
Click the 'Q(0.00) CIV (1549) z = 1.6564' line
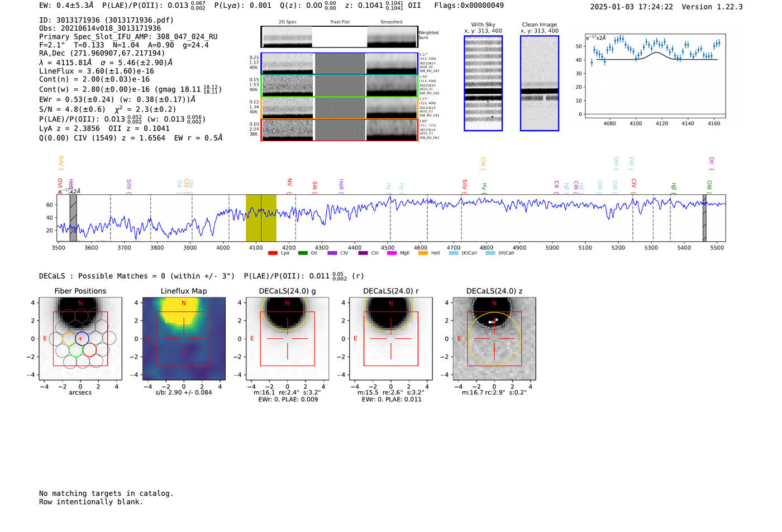pos(102,138)
